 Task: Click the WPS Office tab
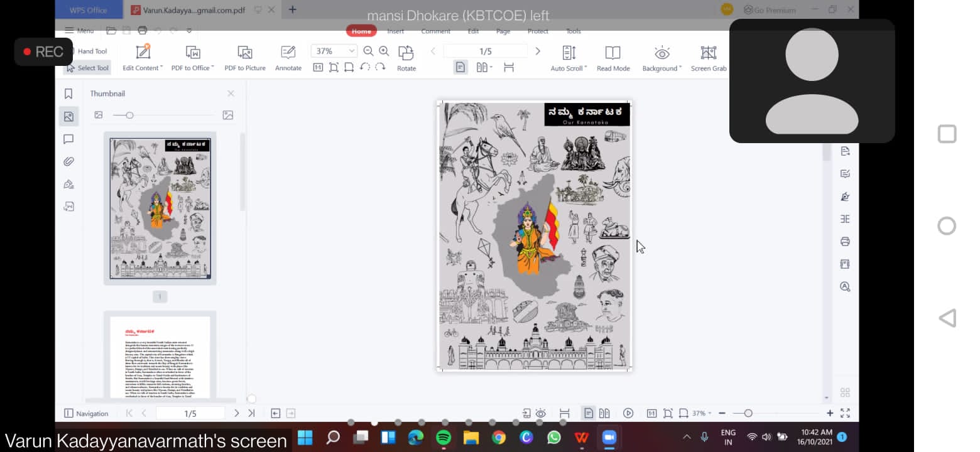[89, 10]
